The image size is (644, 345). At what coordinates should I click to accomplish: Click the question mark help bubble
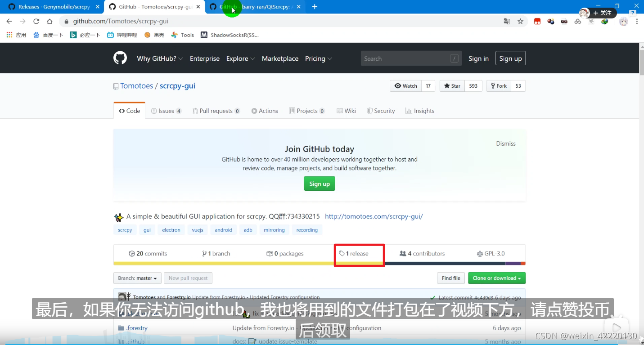point(633,13)
